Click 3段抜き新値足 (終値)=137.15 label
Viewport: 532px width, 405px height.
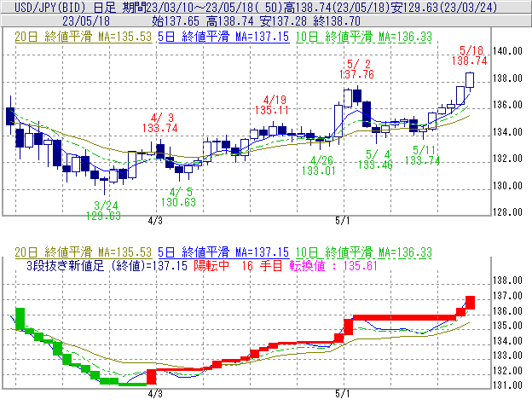[107, 265]
